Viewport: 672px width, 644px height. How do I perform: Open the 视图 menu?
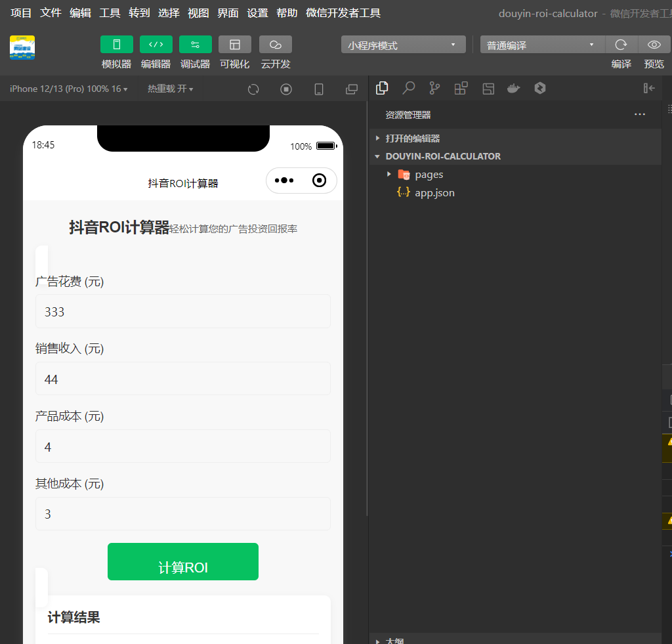198,13
